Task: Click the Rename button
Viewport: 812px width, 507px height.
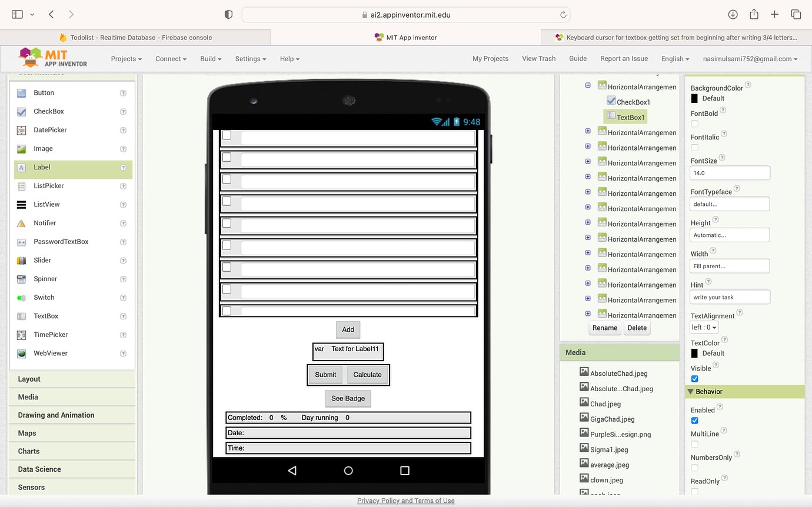Action: pos(604,328)
